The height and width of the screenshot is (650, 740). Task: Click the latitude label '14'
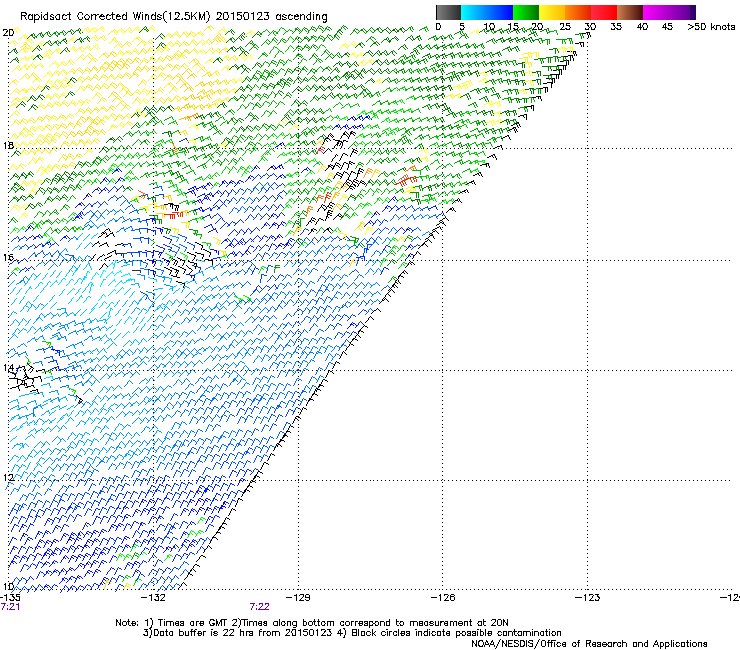(8, 368)
